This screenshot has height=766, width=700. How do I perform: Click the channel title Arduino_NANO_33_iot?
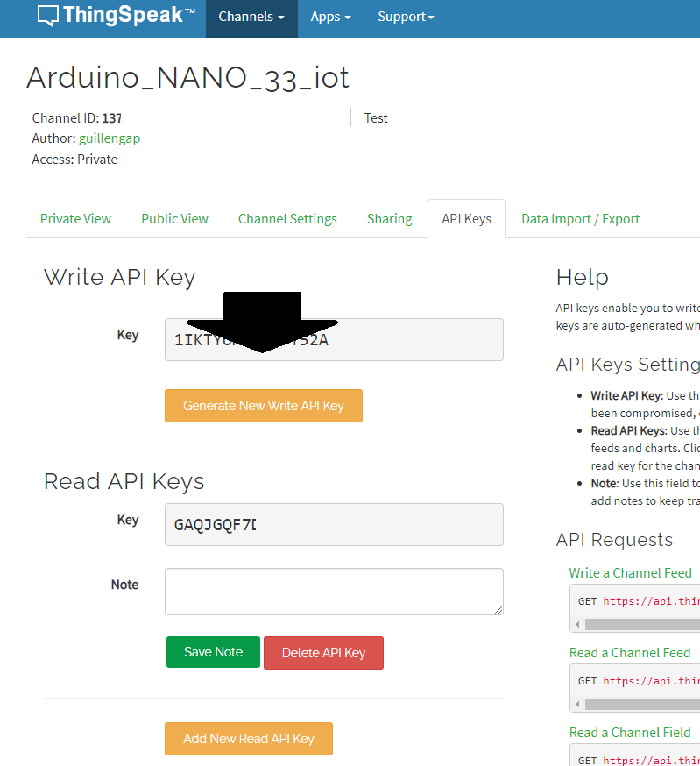point(188,78)
